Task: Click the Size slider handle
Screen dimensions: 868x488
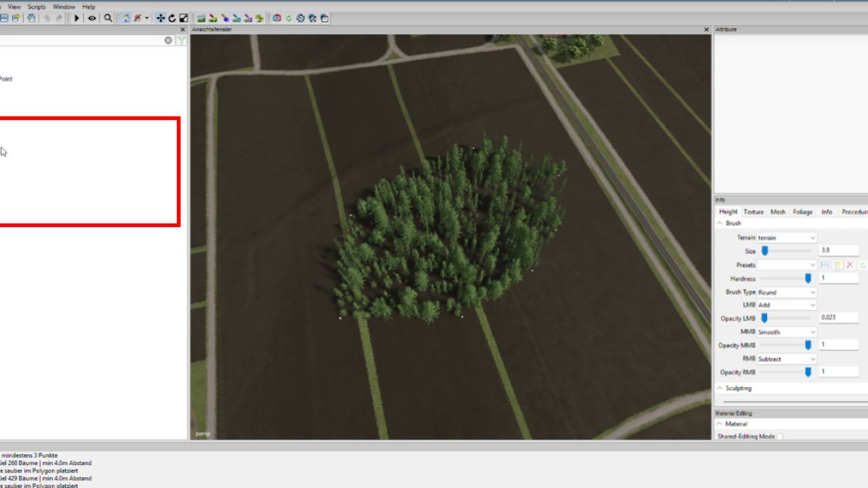Action: [765, 251]
